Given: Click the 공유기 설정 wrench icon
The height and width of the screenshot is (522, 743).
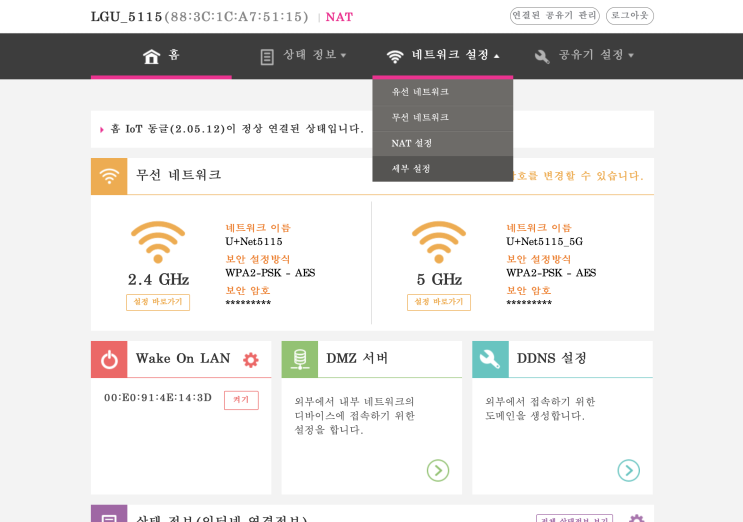Looking at the screenshot, I should click(x=542, y=57).
